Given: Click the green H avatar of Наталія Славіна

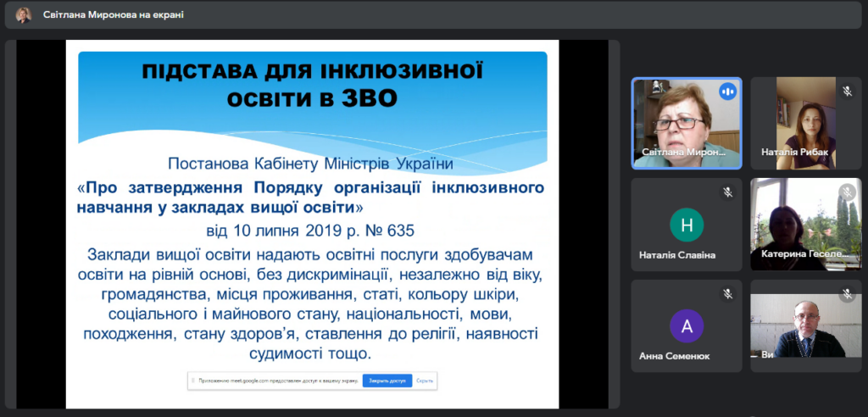Looking at the screenshot, I should 687,225.
